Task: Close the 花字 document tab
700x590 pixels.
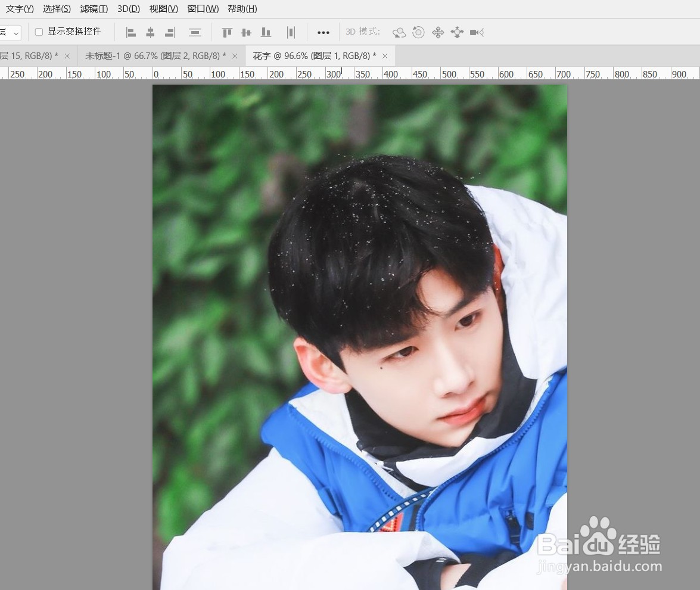Action: coord(385,56)
